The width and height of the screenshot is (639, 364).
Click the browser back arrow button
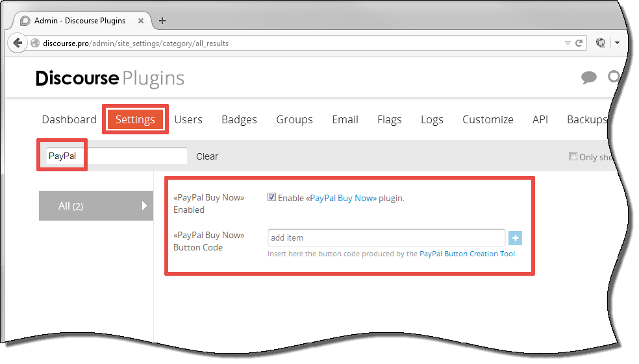pos(18,43)
